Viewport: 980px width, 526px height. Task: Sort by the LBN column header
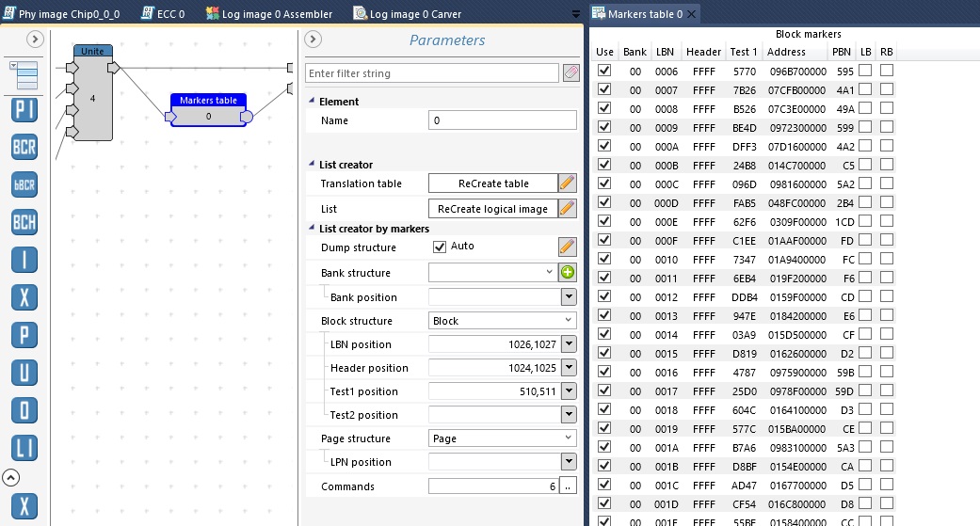point(665,52)
